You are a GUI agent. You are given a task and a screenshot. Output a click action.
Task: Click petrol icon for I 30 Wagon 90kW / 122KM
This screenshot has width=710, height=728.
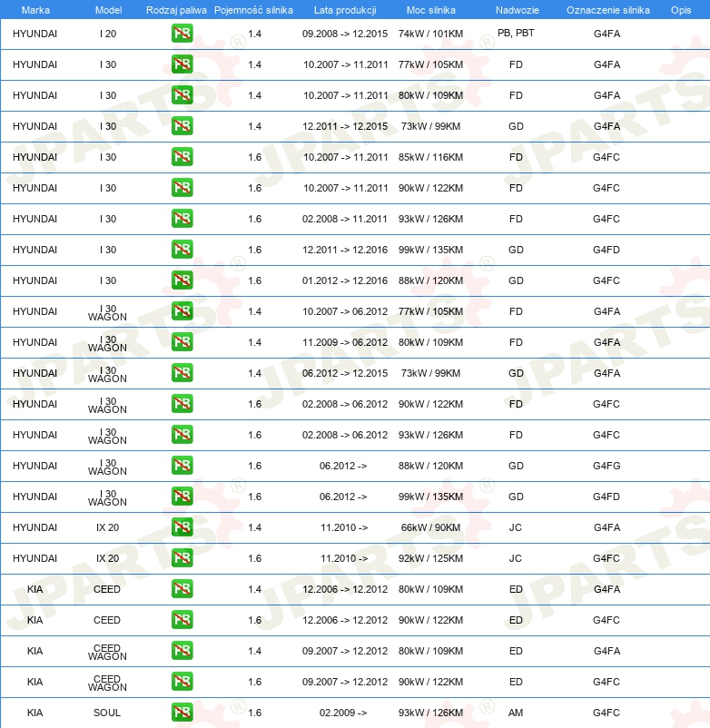(182, 404)
